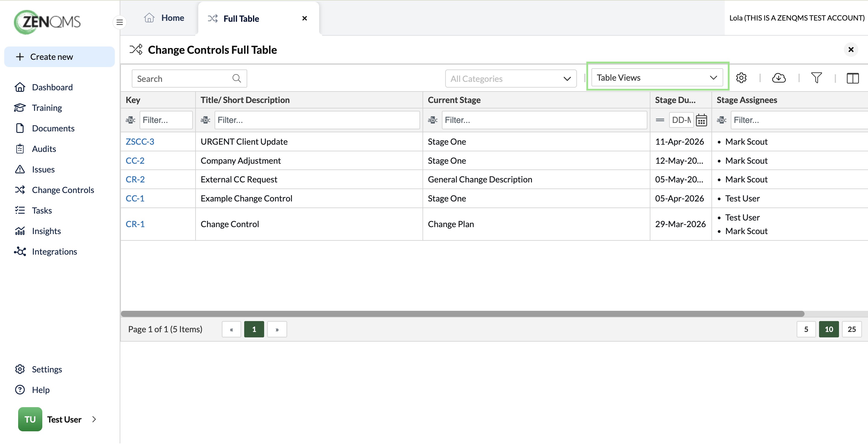Click the 'Change Plan' stage cell
The width and height of the screenshot is (868, 444).
tap(536, 224)
